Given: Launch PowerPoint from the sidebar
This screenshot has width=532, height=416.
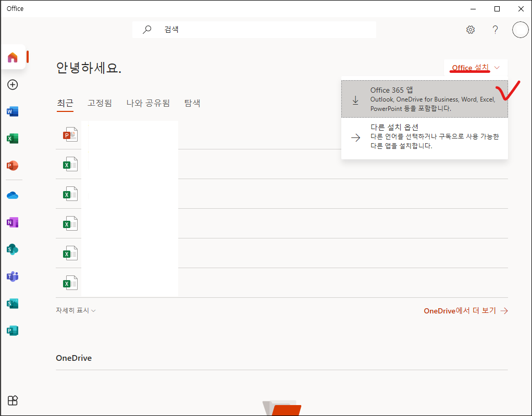Looking at the screenshot, I should (13, 166).
